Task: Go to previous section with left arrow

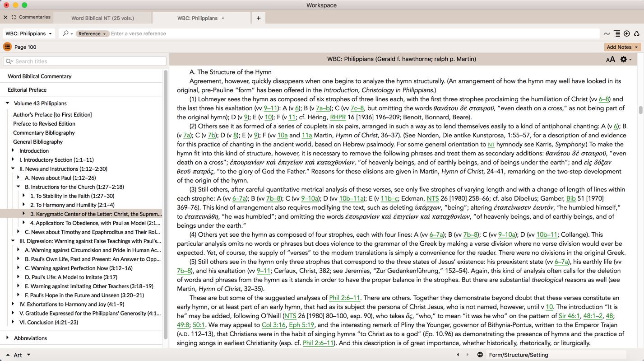Action: pyautogui.click(x=458, y=355)
